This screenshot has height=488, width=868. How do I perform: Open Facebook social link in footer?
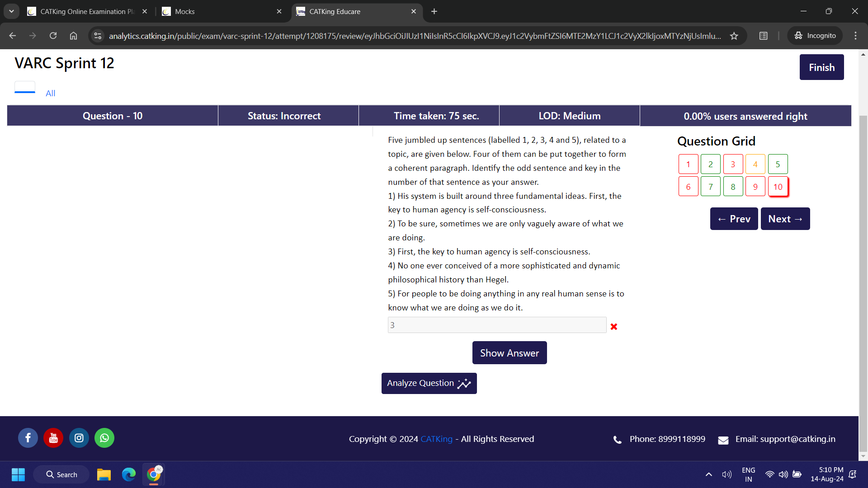point(28,438)
